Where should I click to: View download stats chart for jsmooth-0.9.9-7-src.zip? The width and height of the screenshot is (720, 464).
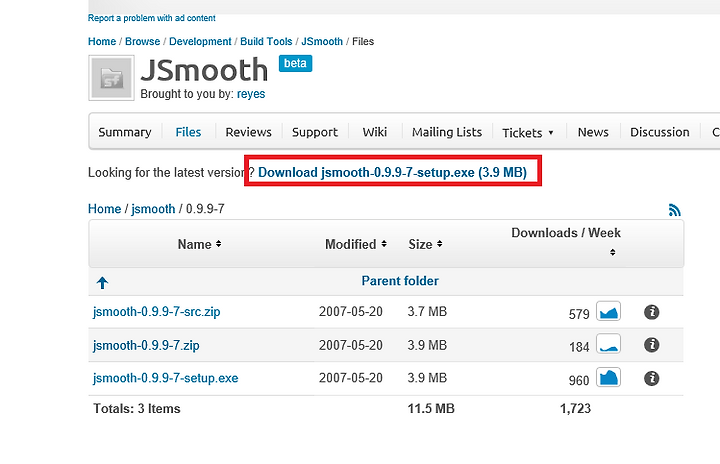click(608, 311)
